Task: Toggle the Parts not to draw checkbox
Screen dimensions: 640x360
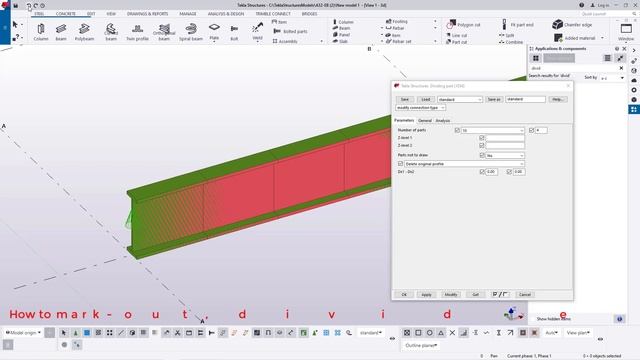Action: coord(482,156)
